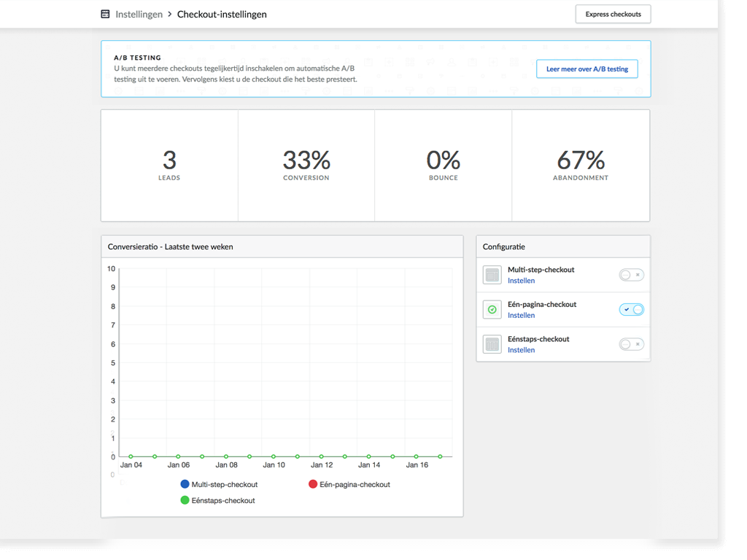The image size is (747, 560).
Task: Click the settings icon beside Instellingen breadcrumb
Action: pos(105,15)
